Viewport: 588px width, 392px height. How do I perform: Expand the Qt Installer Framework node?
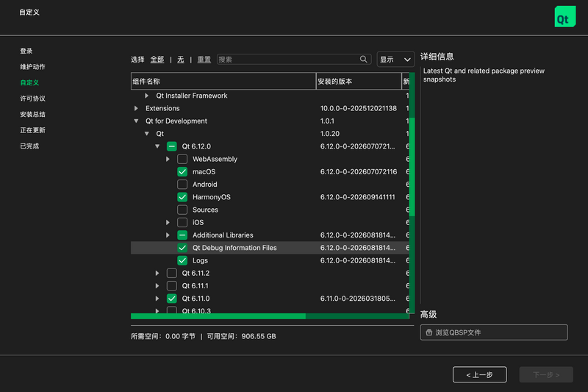pos(146,96)
